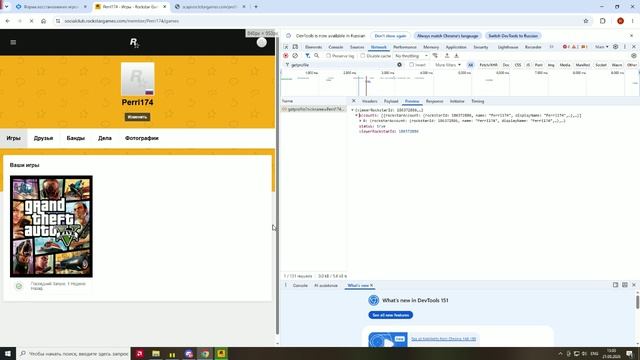The width and height of the screenshot is (640, 360).
Task: Click the drawer vertical scrollbar
Action: coord(637,302)
